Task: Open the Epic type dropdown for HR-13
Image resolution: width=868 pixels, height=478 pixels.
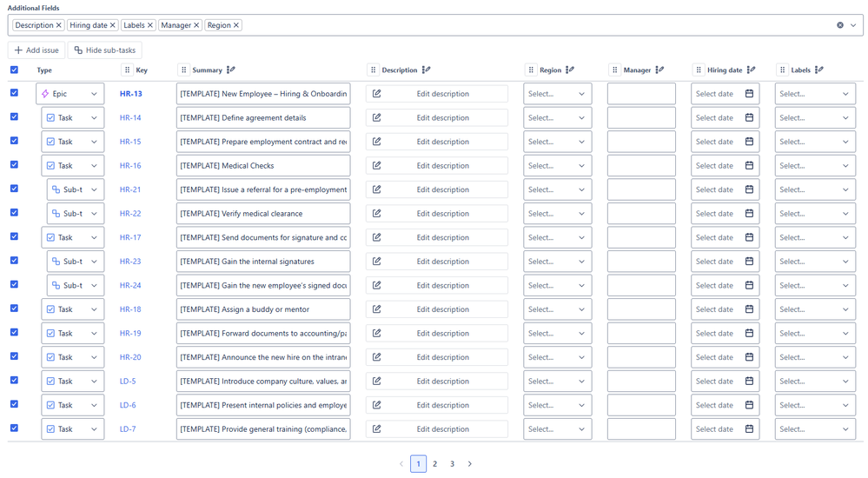Action: point(70,94)
